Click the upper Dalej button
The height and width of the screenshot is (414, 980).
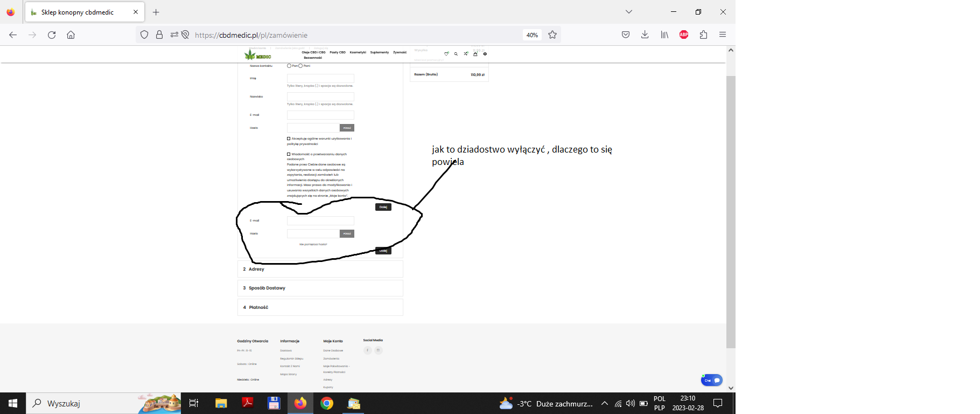pos(383,207)
